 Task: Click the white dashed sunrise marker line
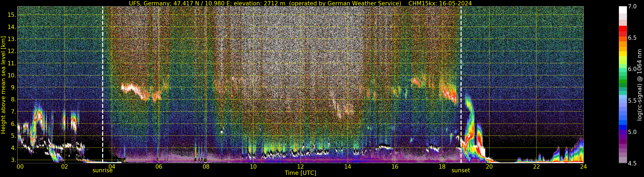pyautogui.click(x=103, y=85)
